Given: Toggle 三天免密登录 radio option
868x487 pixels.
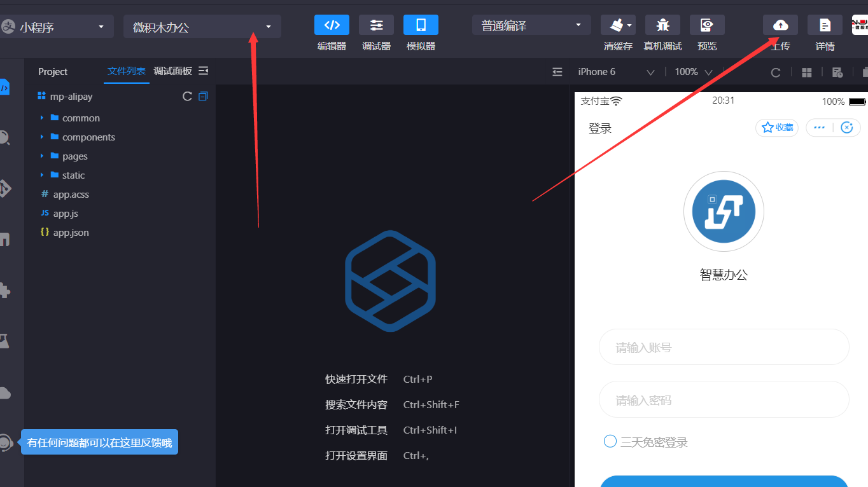Looking at the screenshot, I should tap(610, 441).
